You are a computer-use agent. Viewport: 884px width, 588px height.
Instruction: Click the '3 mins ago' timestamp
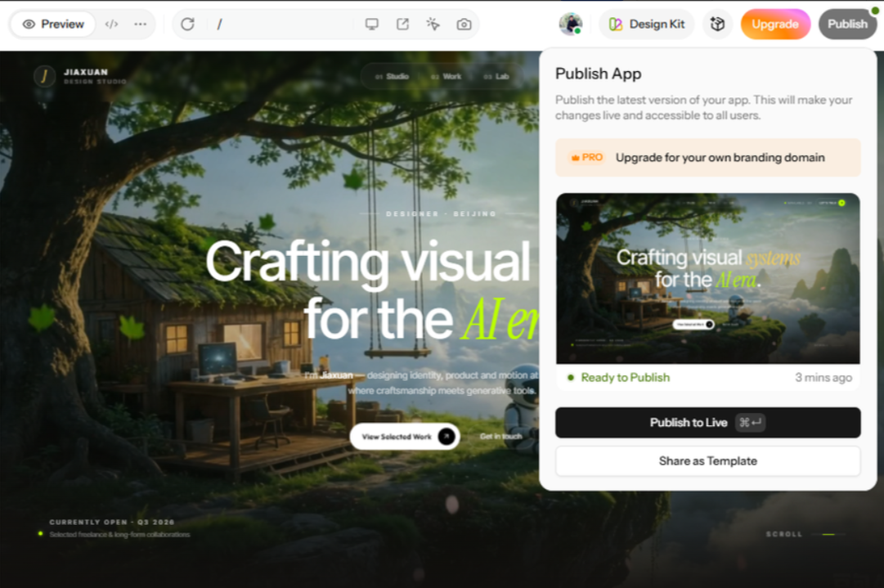coord(823,377)
